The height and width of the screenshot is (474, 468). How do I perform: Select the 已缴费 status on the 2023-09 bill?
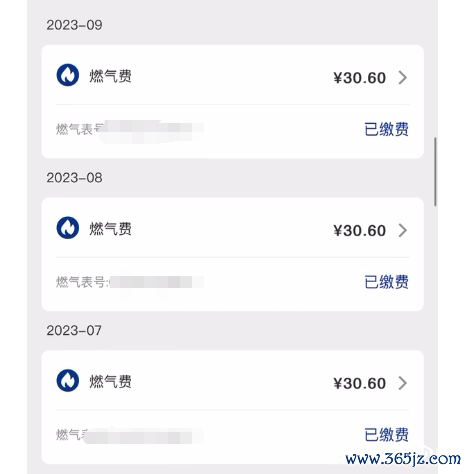tap(387, 129)
